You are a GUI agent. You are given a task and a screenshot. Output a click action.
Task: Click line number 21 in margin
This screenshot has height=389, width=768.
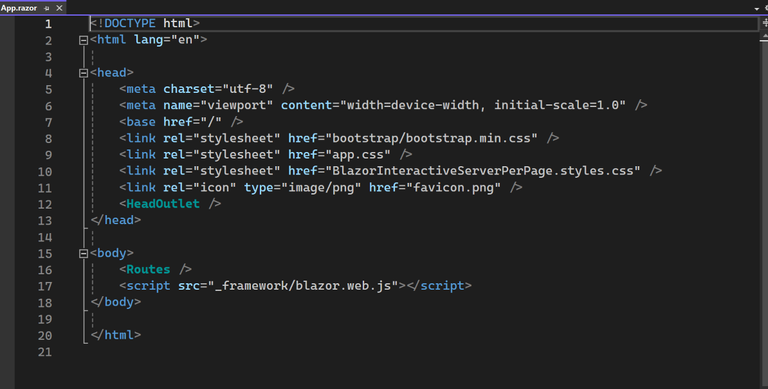(45, 352)
